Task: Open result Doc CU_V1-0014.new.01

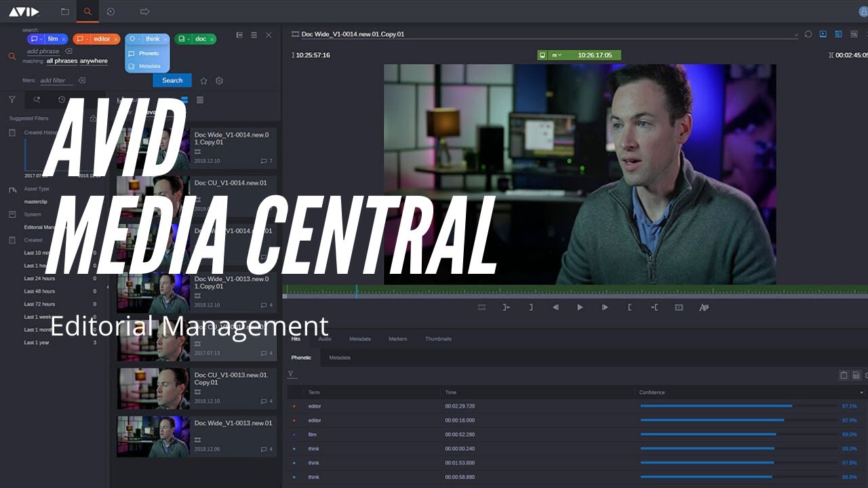Action: coord(197,196)
